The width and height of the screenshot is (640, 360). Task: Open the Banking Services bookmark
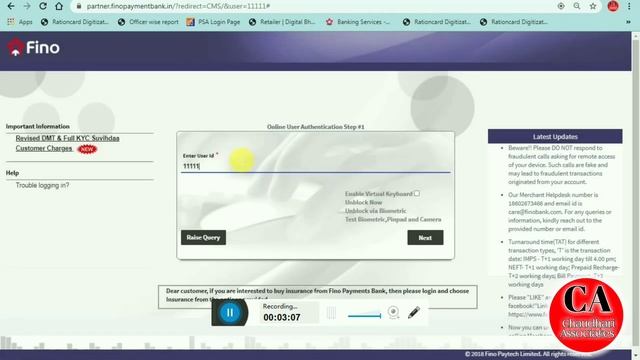[358, 22]
